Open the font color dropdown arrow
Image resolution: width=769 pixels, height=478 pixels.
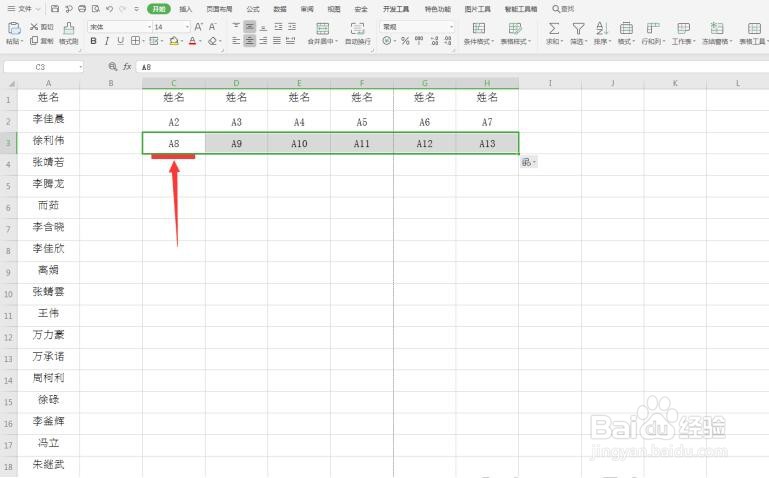pyautogui.click(x=200, y=42)
